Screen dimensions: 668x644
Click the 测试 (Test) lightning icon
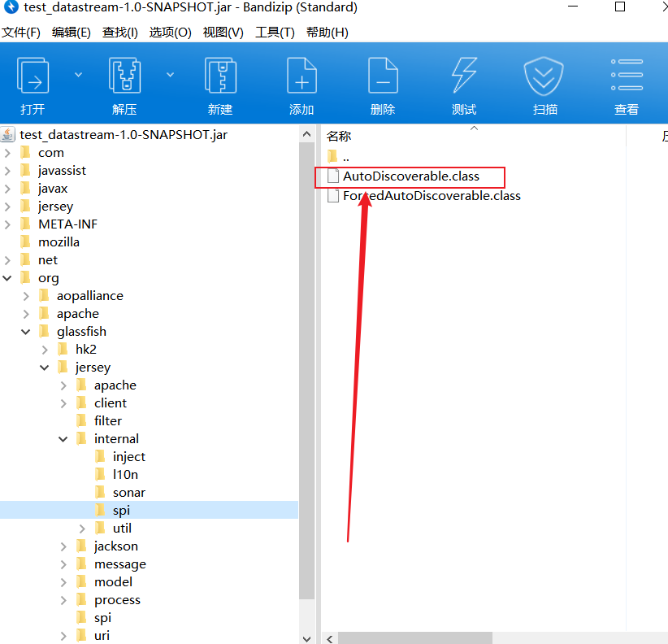pos(464,75)
